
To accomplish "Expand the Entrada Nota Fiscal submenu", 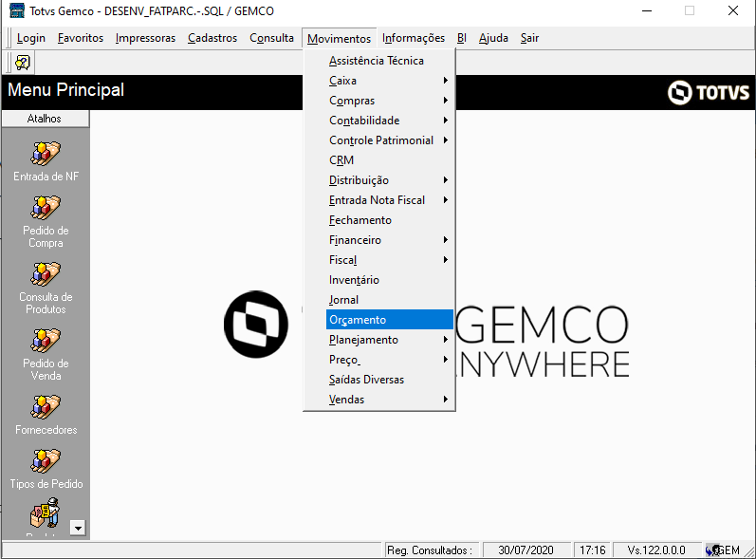I will (379, 200).
